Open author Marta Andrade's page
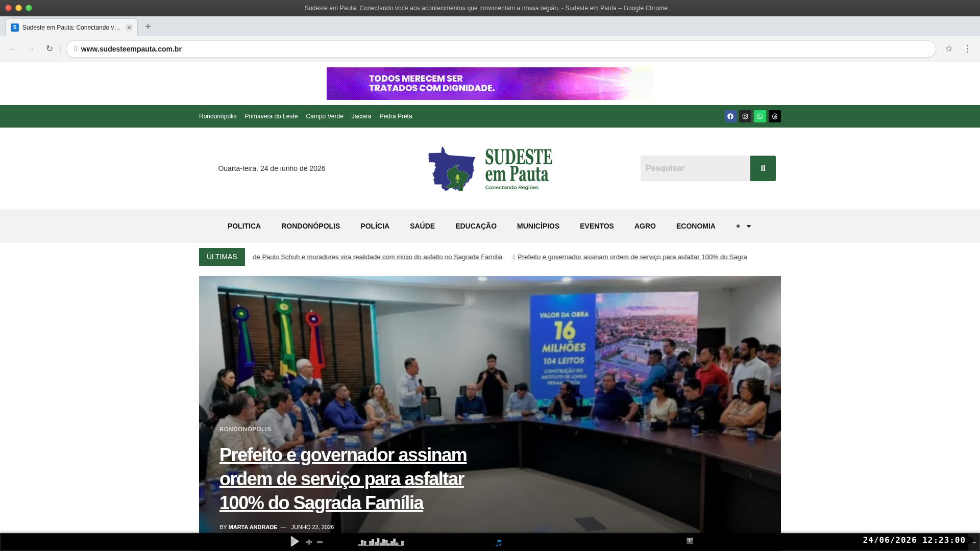The width and height of the screenshot is (980, 551). [253, 527]
